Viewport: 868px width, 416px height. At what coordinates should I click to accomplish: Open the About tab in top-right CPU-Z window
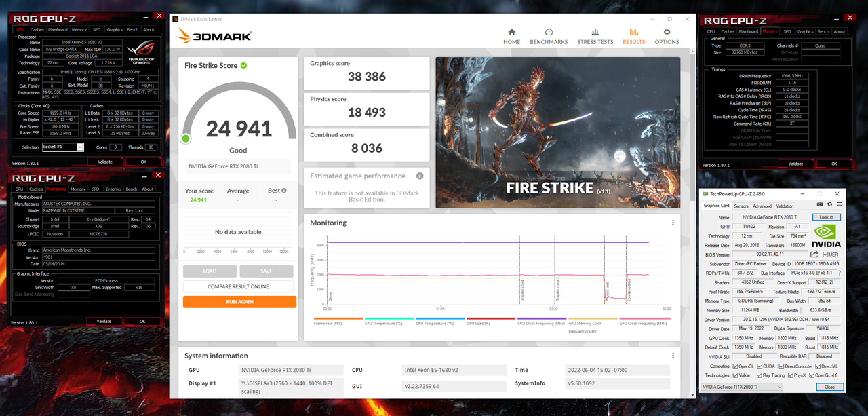[x=840, y=31]
